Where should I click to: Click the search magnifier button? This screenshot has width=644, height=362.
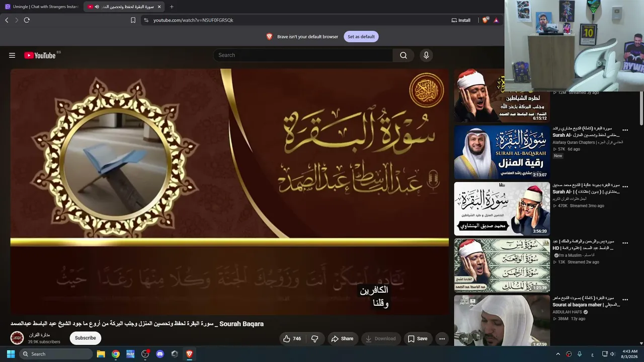[404, 55]
